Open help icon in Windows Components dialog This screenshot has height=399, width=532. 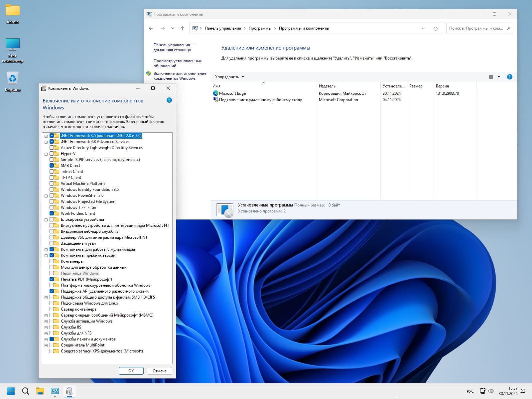169,100
